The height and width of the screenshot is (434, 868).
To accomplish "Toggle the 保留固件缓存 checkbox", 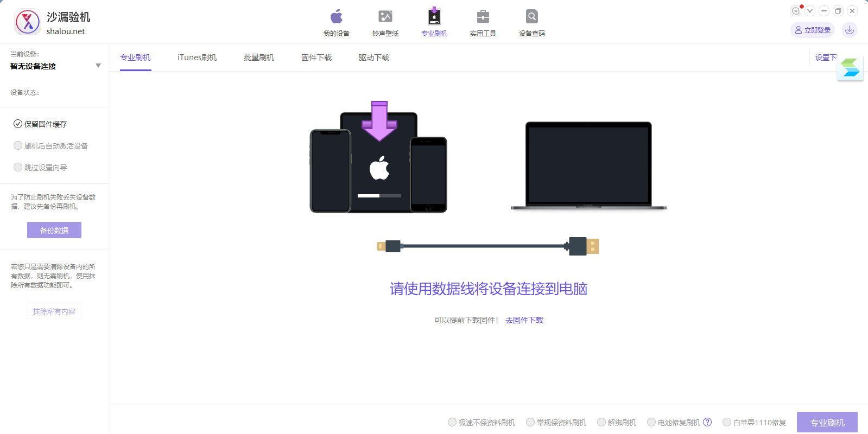I will (18, 124).
